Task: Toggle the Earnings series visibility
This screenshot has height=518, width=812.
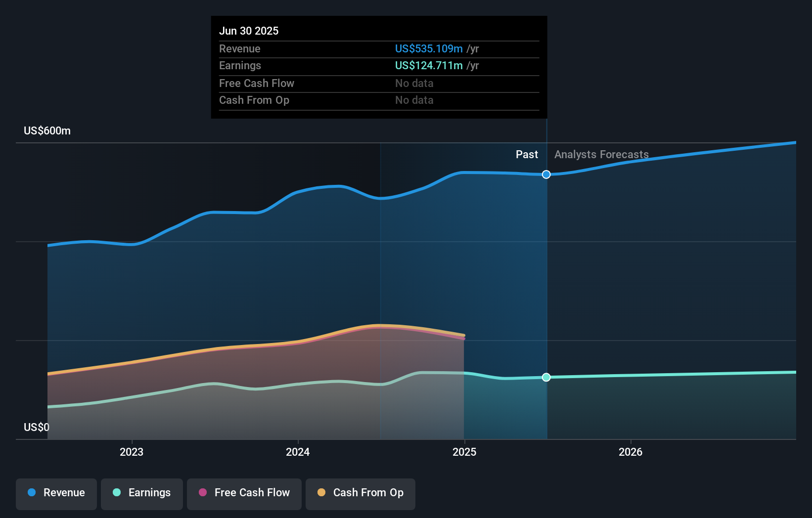Action: pos(142,493)
